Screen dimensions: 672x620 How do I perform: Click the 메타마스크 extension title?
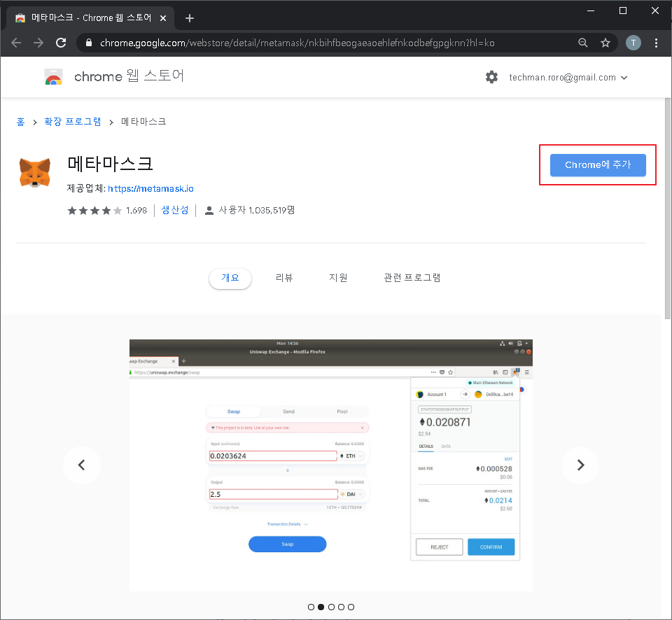coord(110,164)
